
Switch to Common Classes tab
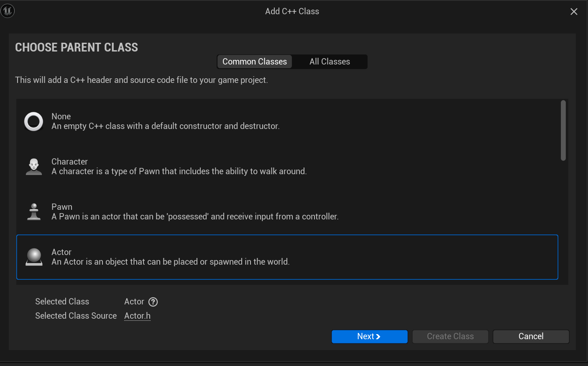(255, 62)
